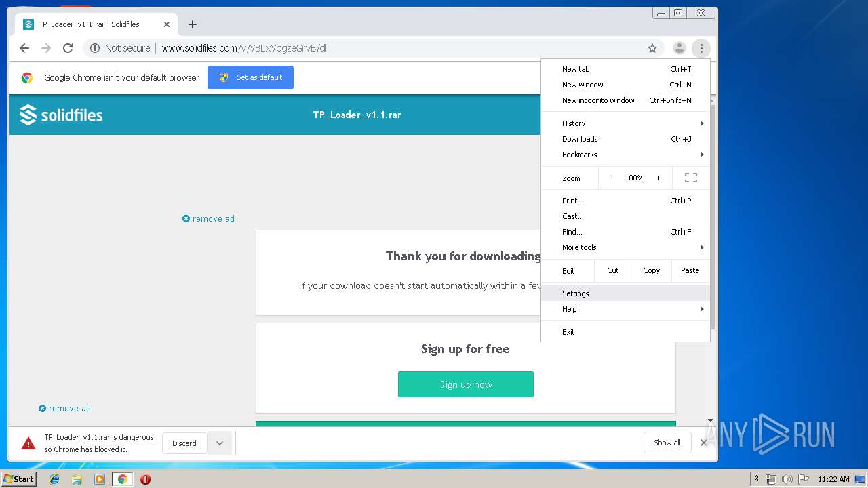Click the network tray icon
868x488 pixels.
[771, 479]
